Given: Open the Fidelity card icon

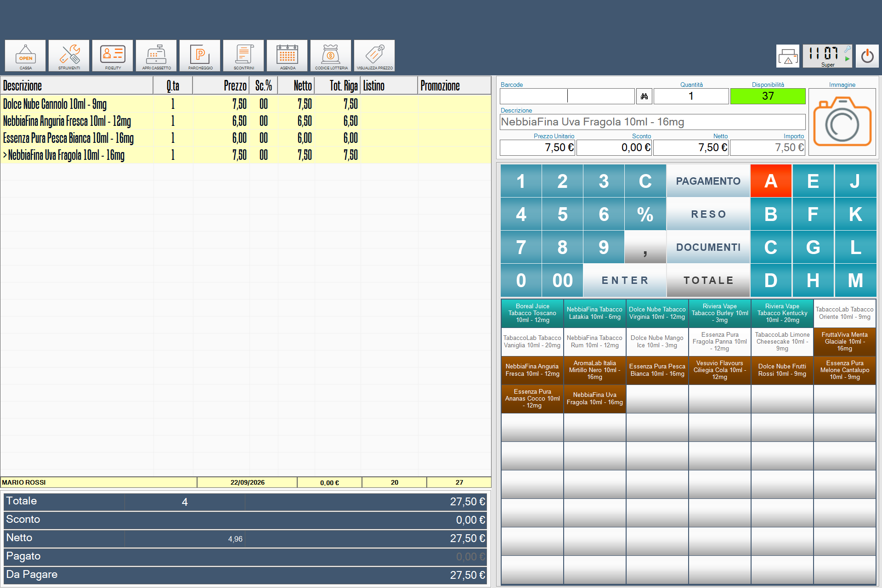Looking at the screenshot, I should pos(113,56).
